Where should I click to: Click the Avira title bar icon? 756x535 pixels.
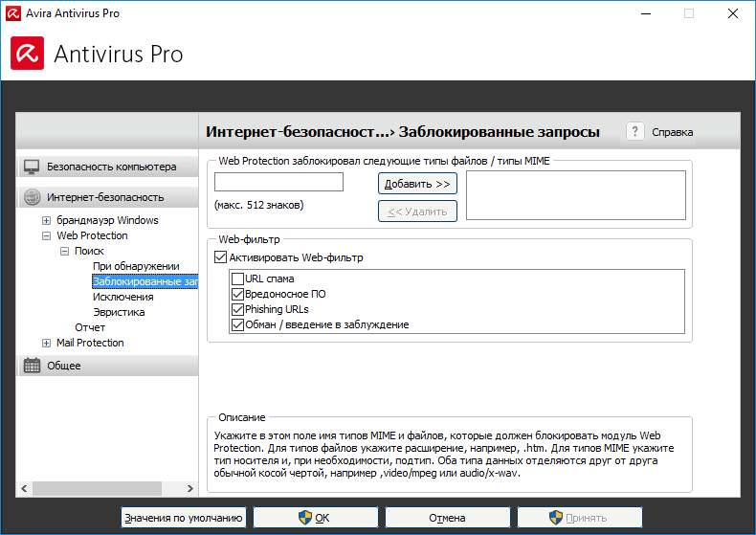(x=13, y=13)
